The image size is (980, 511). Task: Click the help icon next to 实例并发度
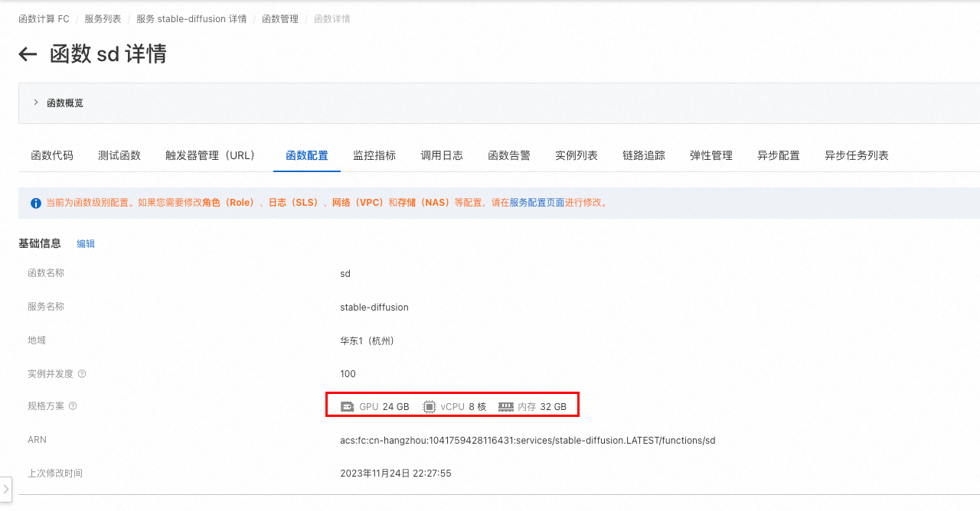coord(82,374)
